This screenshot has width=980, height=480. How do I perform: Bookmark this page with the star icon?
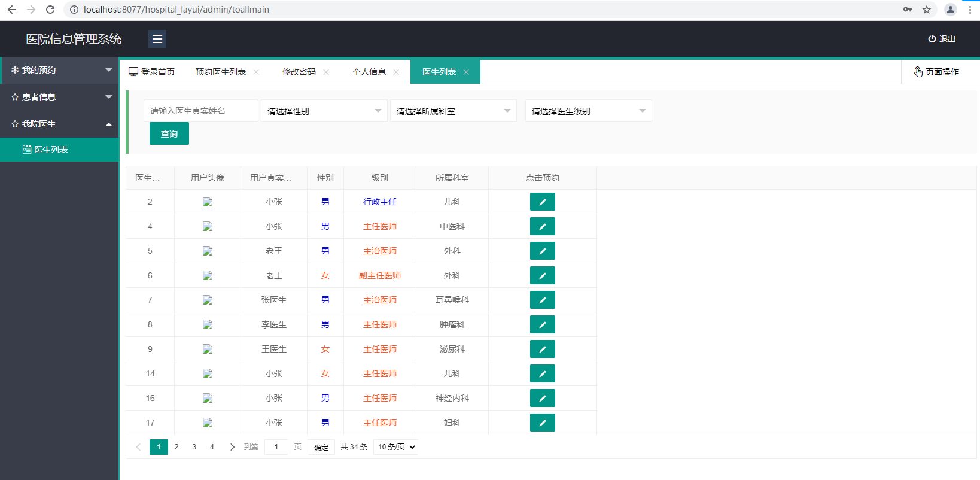(926, 10)
